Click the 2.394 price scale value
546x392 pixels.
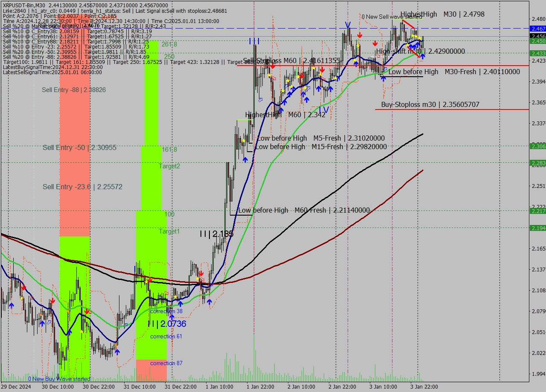[x=538, y=82]
